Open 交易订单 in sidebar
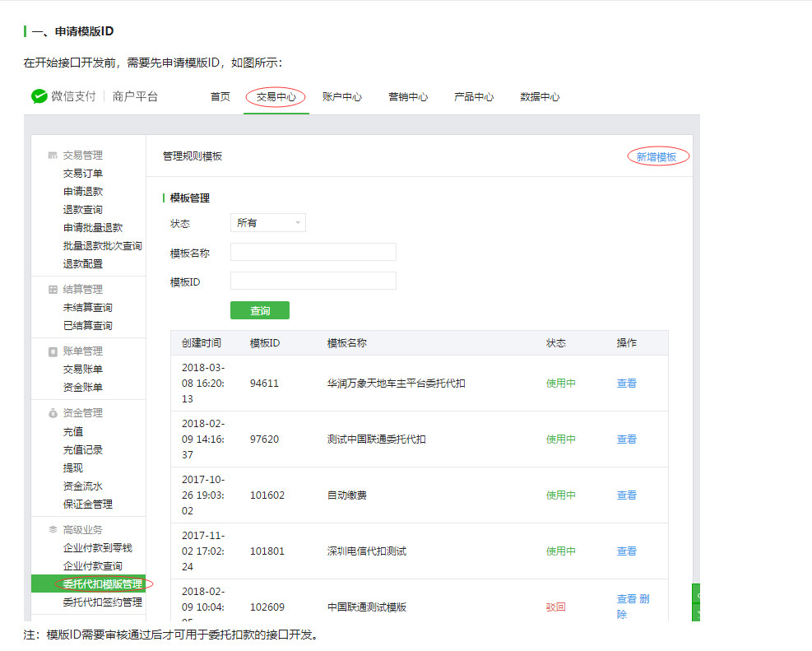This screenshot has width=812, height=651. tap(83, 174)
